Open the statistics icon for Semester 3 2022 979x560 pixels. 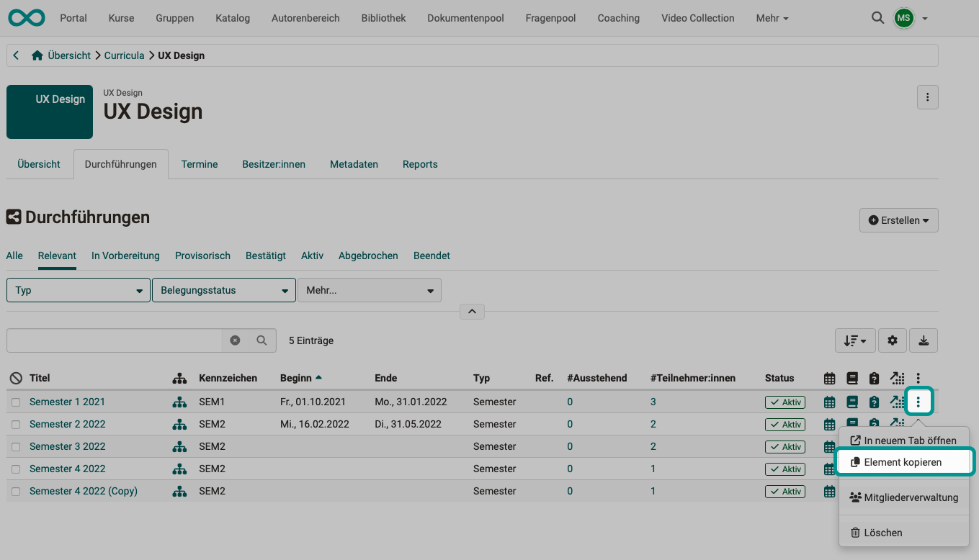coord(896,446)
